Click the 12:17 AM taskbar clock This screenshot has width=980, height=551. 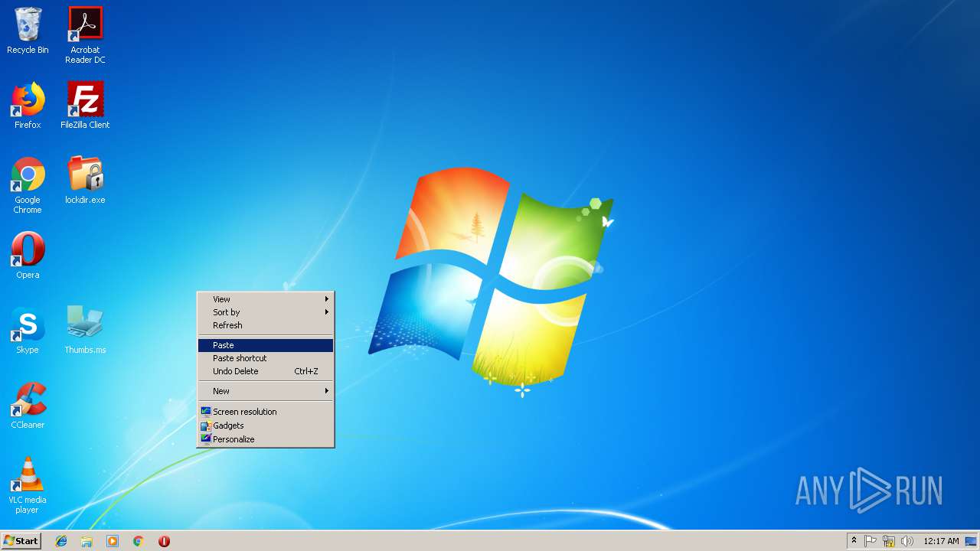pos(941,541)
